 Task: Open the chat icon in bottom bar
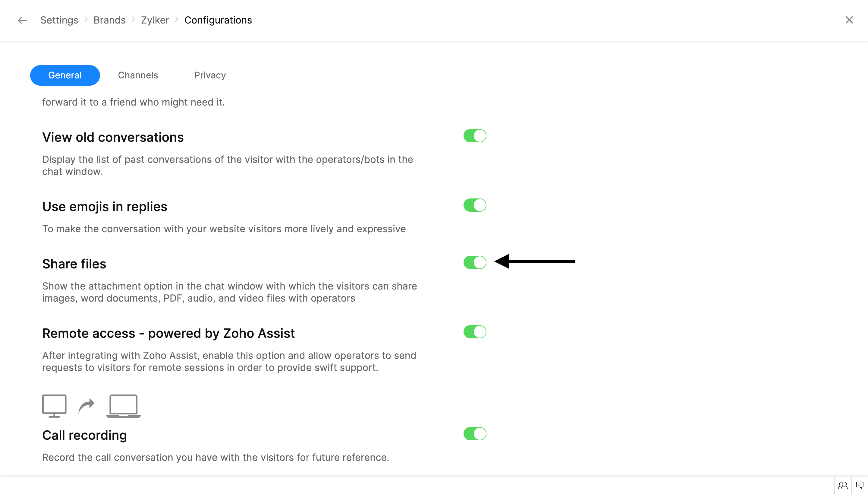[x=860, y=486]
